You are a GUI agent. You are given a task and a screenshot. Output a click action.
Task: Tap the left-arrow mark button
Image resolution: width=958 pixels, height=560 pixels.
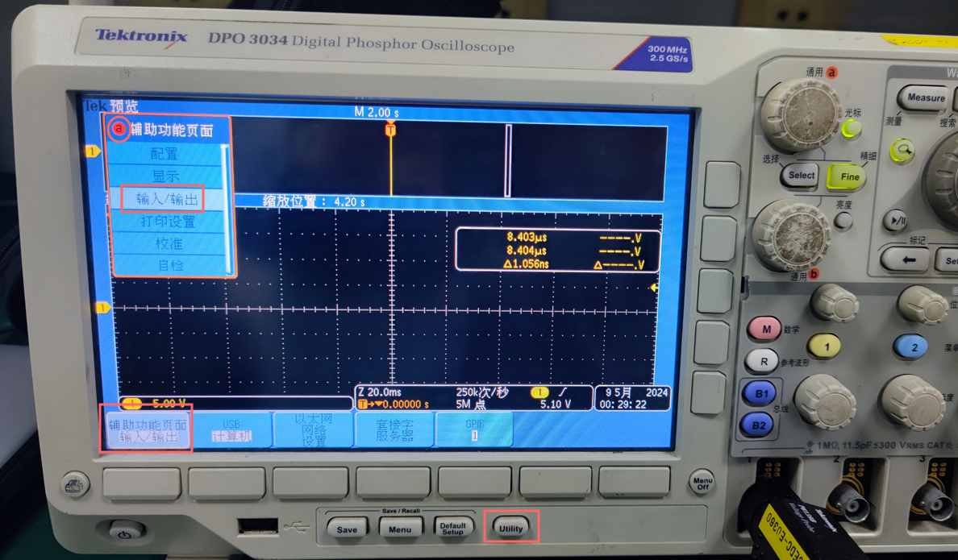click(906, 259)
